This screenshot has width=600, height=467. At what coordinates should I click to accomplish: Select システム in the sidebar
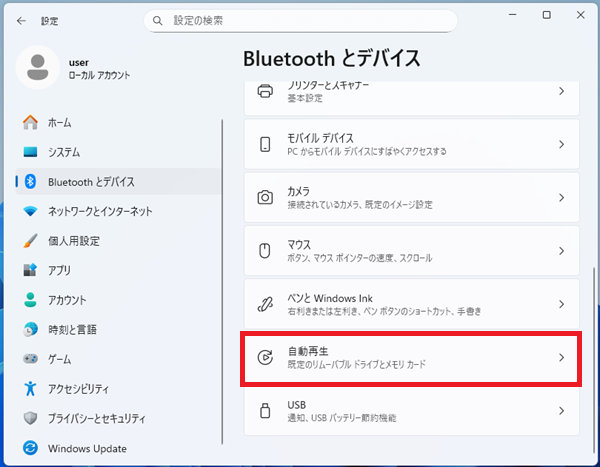(x=118, y=152)
